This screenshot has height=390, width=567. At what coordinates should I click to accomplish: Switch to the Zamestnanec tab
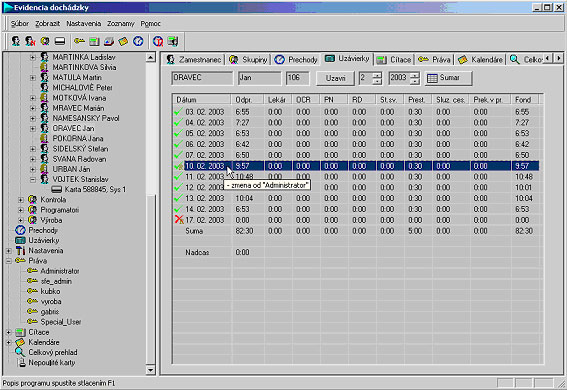coord(194,60)
